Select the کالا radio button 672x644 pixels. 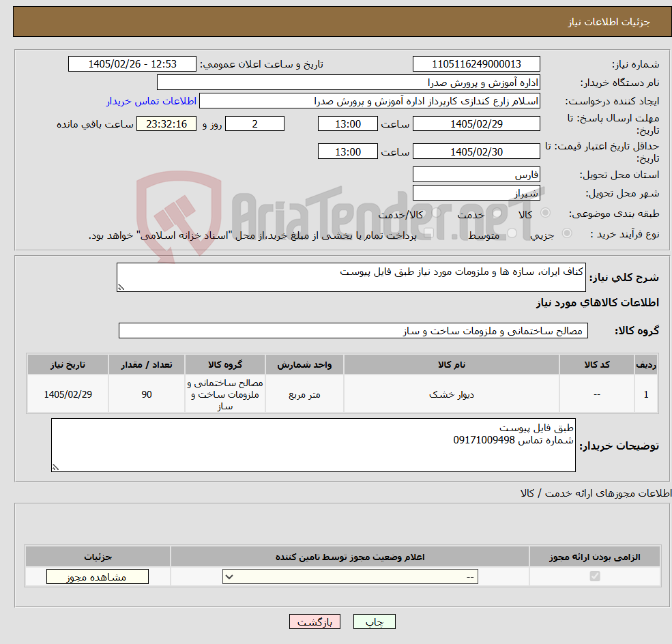tap(546, 213)
